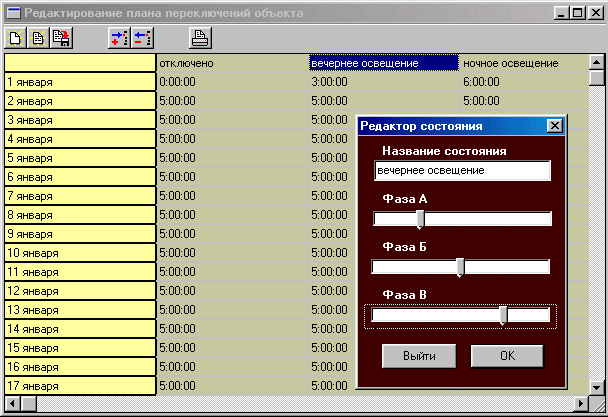The width and height of the screenshot is (608, 417).
Task: Select the 9 января row header
Action: coord(80,234)
